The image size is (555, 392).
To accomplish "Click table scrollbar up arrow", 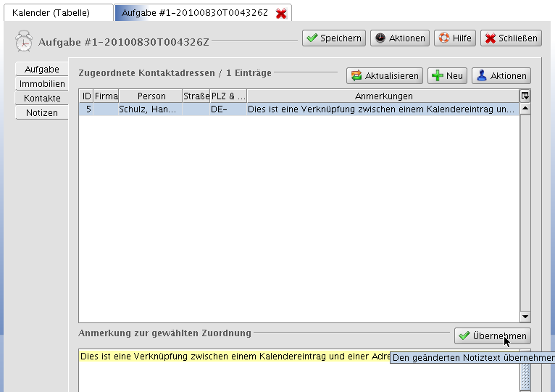I will pyautogui.click(x=525, y=109).
